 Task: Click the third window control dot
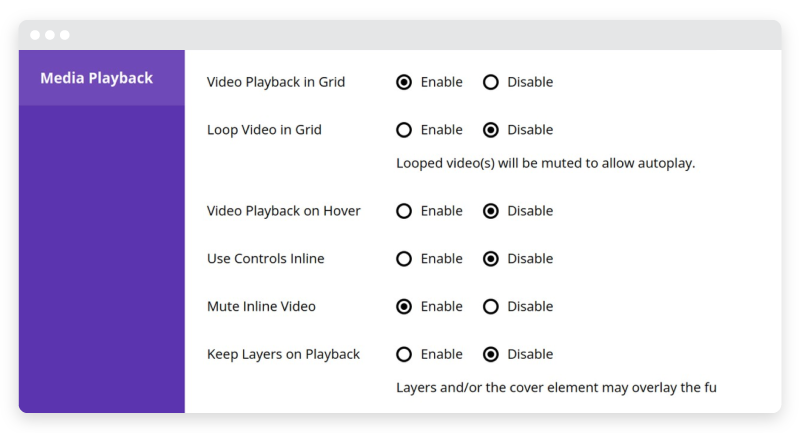point(65,35)
